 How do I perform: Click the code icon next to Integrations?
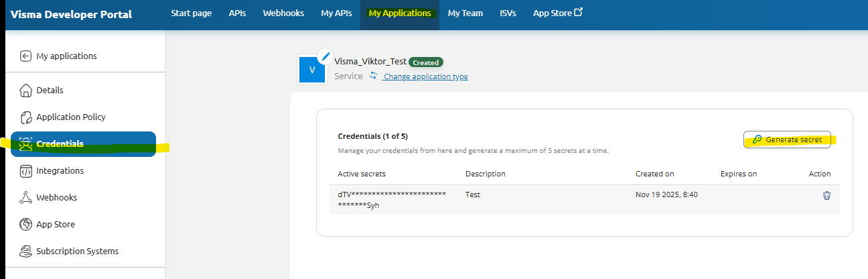pyautogui.click(x=25, y=170)
